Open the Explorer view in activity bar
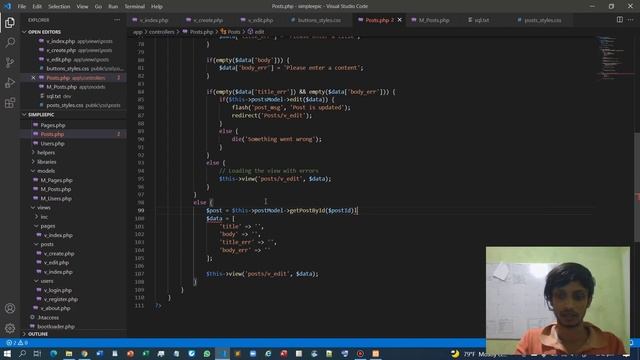 (10, 22)
